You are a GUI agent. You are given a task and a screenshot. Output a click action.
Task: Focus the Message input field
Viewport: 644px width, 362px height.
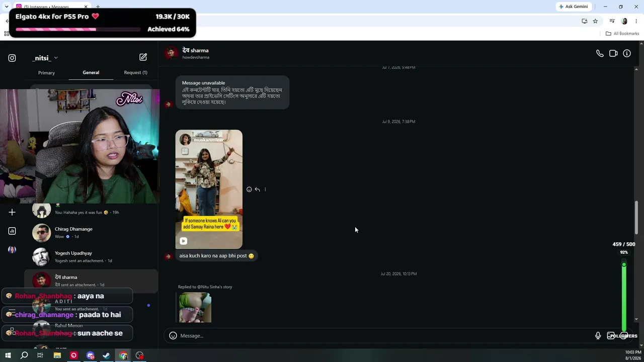pyautogui.click(x=385, y=335)
